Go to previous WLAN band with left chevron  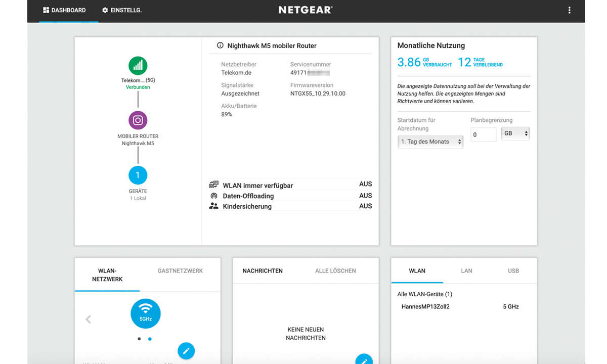(89, 319)
